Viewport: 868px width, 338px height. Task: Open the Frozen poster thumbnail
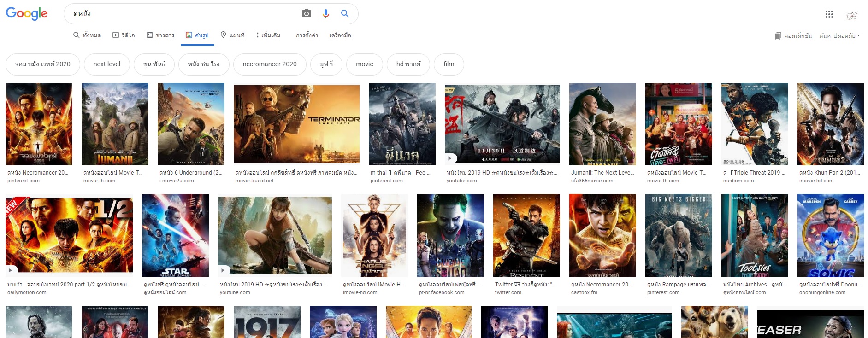point(343,322)
